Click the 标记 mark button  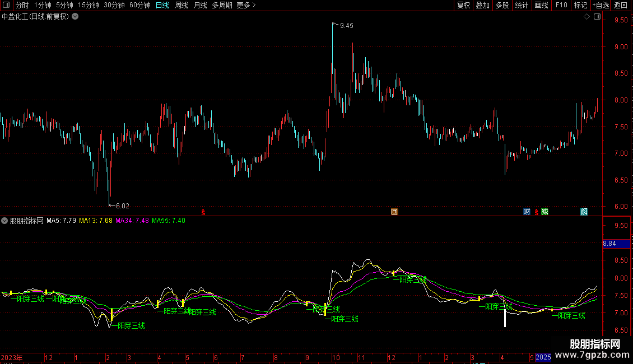pos(580,5)
